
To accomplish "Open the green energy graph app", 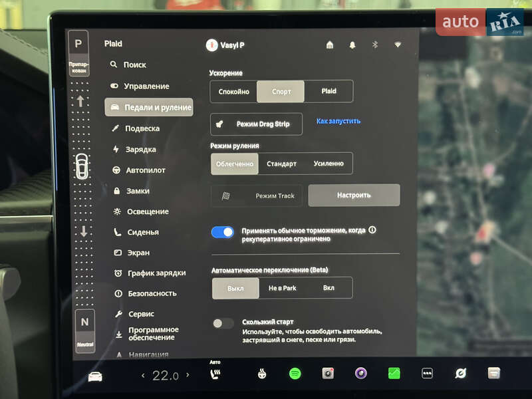I will (394, 374).
